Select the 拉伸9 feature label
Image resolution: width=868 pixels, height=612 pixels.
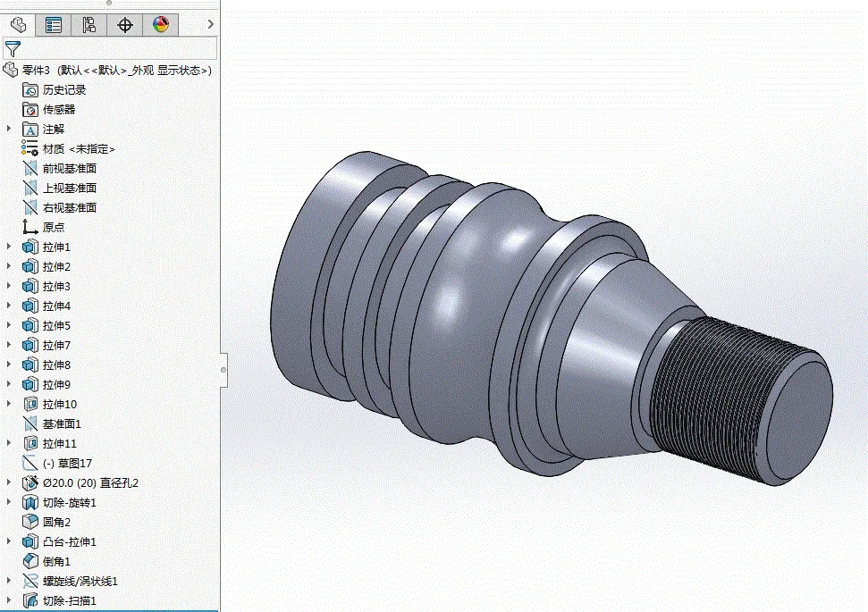pyautogui.click(x=56, y=384)
